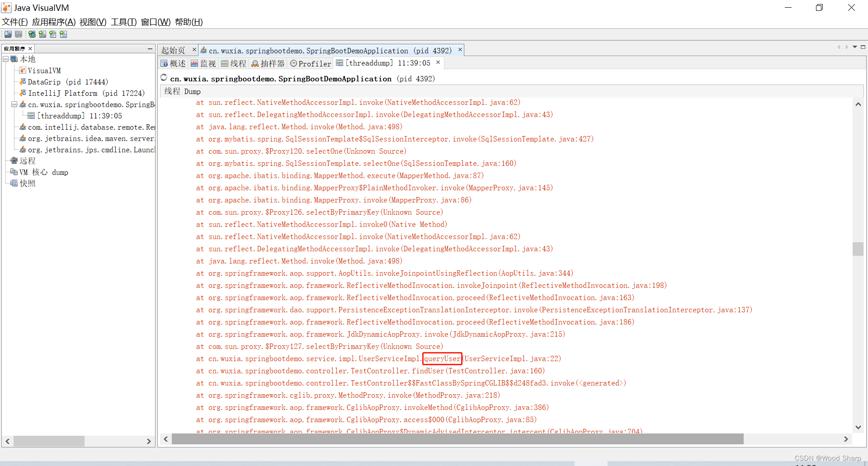The image size is (868, 466).
Task: Open the 视图(V) menu
Action: [x=93, y=22]
